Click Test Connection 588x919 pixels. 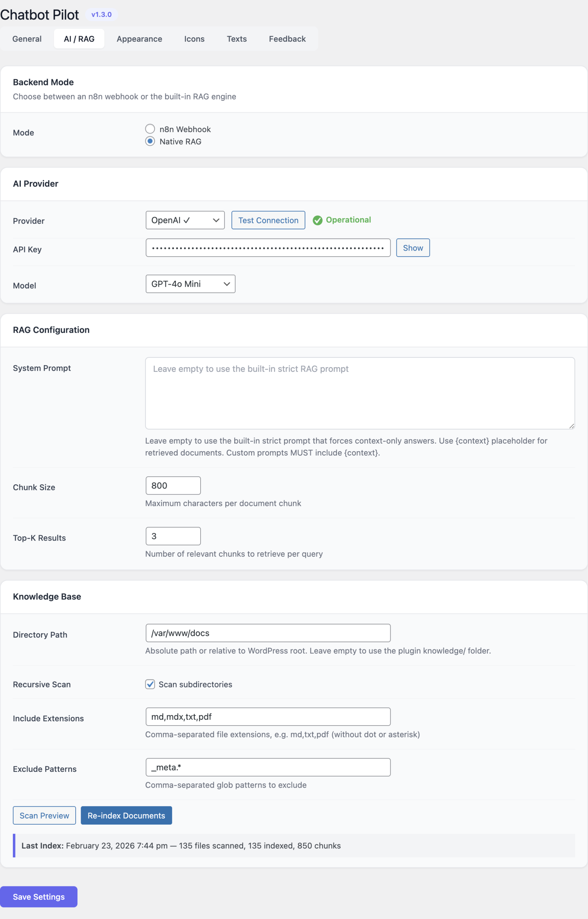pyautogui.click(x=268, y=220)
